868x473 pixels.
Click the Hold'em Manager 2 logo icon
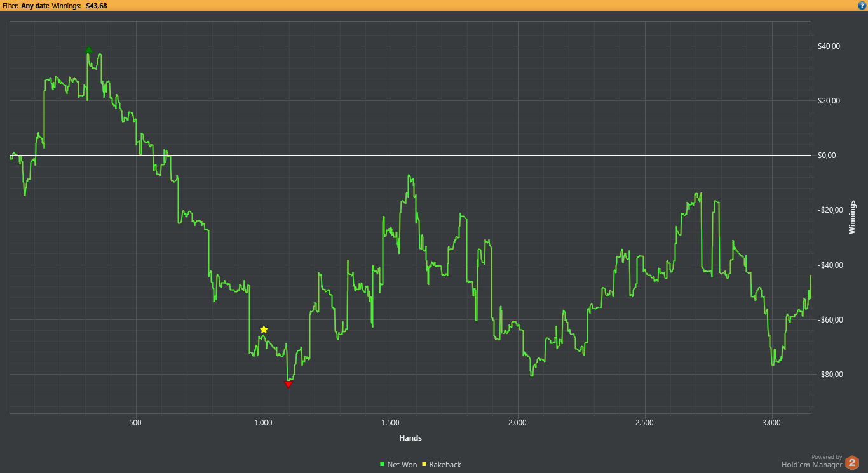851,462
